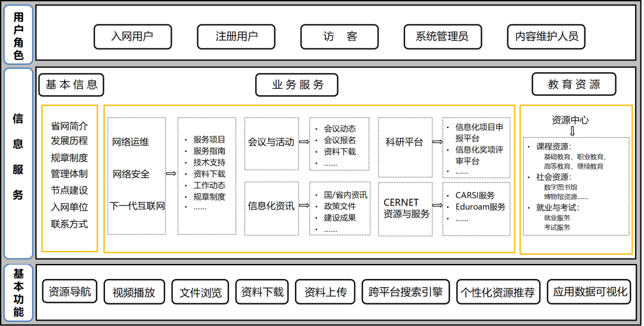Screen dimensions: 644x326
Task: Open the 教育资源 section header
Action: pyautogui.click(x=574, y=85)
